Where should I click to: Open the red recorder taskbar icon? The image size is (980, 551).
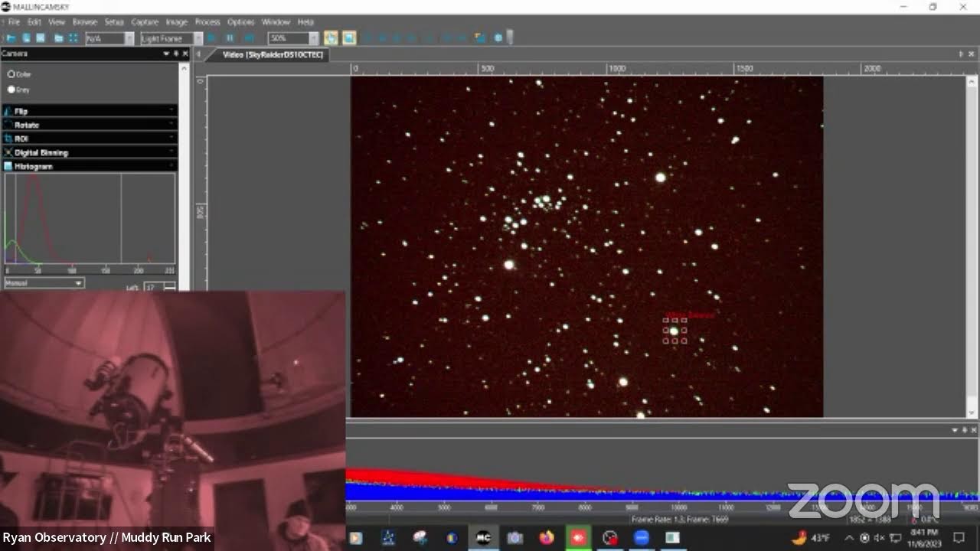tap(578, 538)
